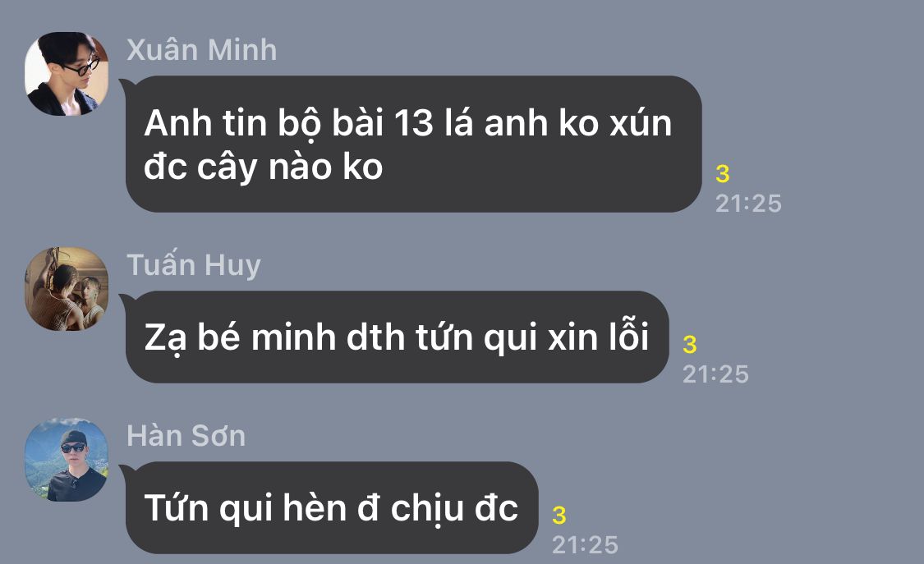Click the sender name Xuân Minh

[x=201, y=50]
